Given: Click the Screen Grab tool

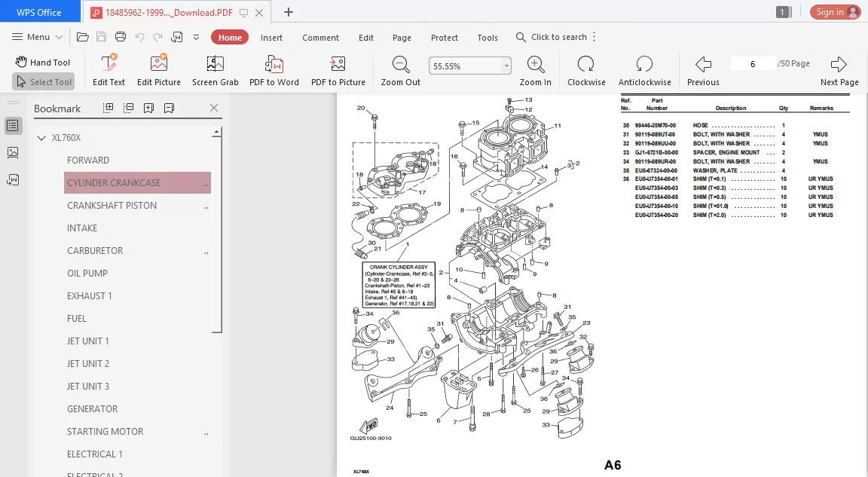Looking at the screenshot, I should pyautogui.click(x=215, y=71).
